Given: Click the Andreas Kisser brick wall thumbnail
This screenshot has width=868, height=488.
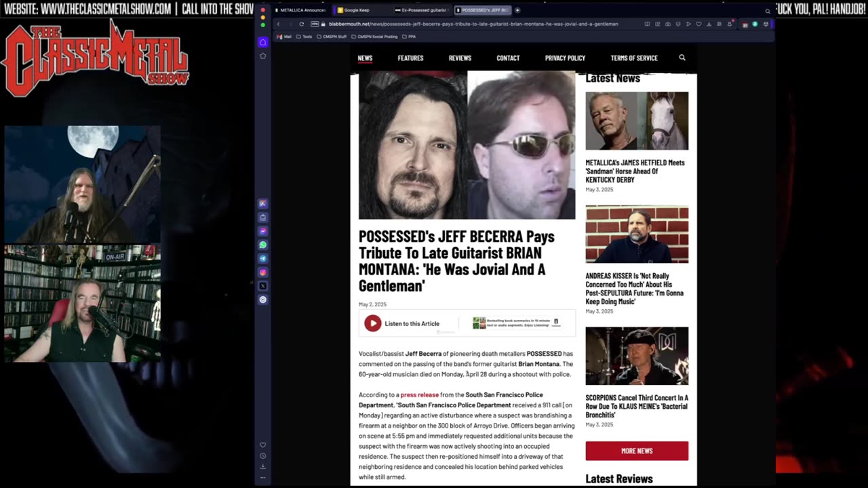Looking at the screenshot, I should pos(637,235).
